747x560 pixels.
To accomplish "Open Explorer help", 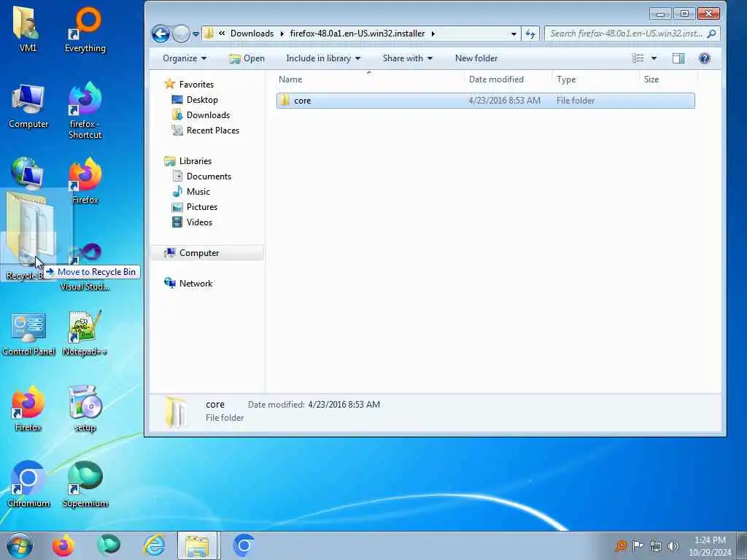I will pos(704,58).
